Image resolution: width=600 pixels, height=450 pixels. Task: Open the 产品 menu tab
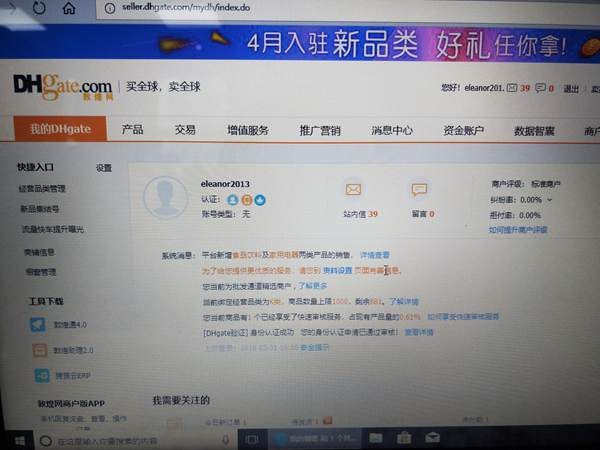pos(132,129)
